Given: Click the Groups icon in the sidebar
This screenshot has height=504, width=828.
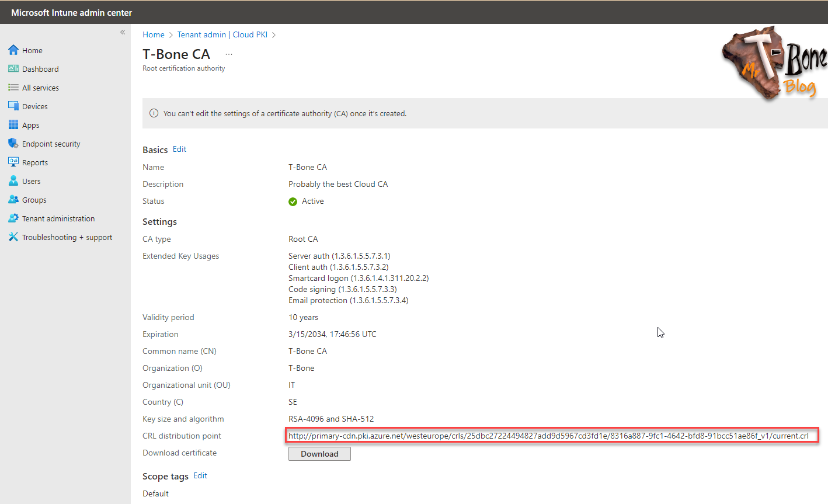Looking at the screenshot, I should [x=13, y=199].
